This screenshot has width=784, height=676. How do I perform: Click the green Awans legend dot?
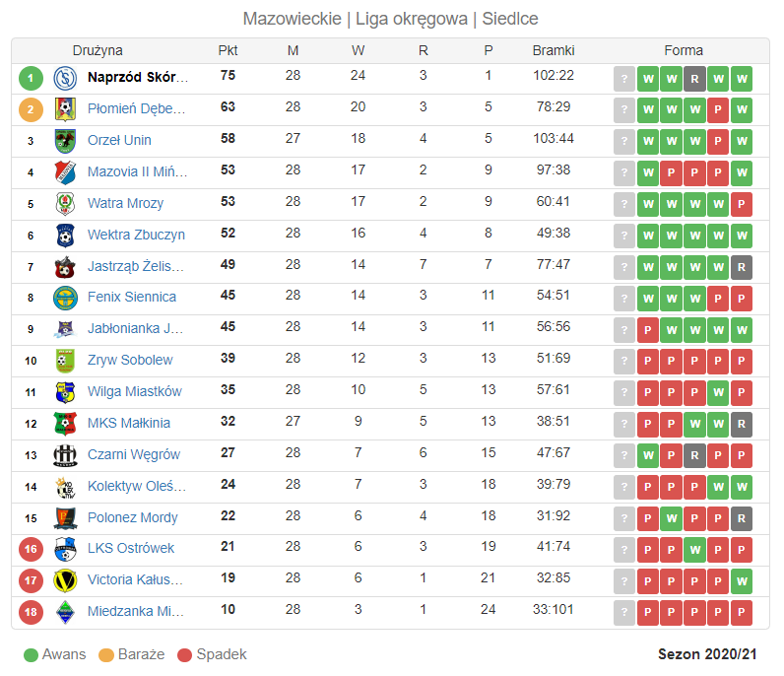(x=31, y=655)
